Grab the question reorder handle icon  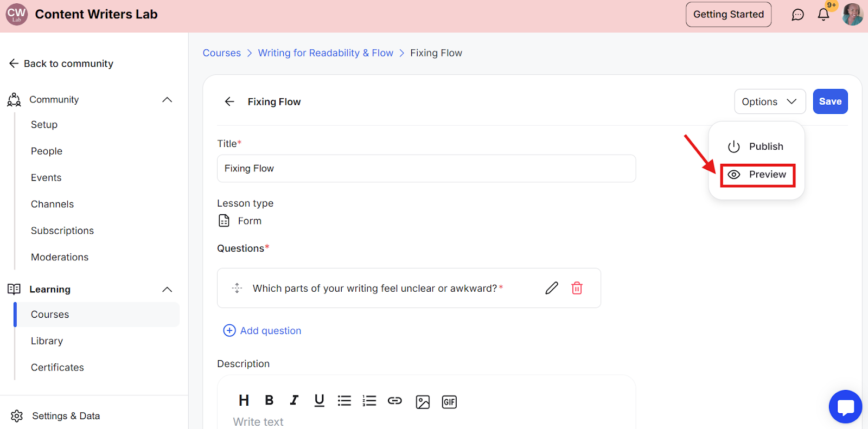(237, 288)
